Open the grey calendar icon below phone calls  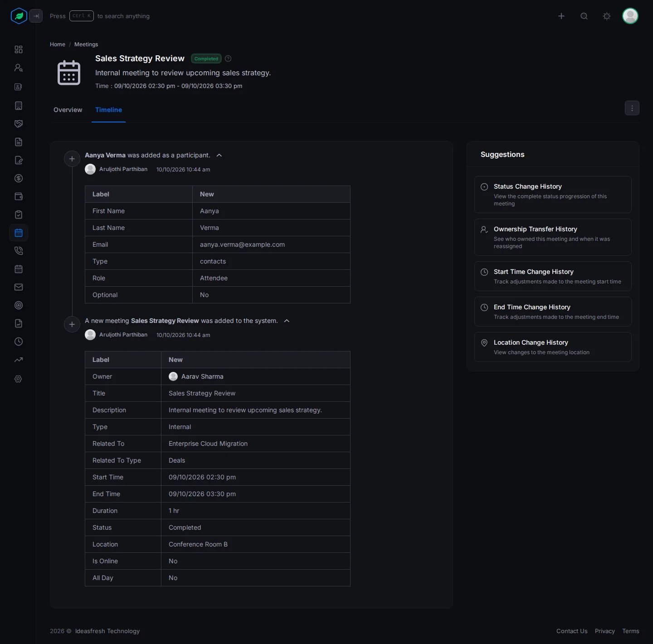pyautogui.click(x=19, y=269)
